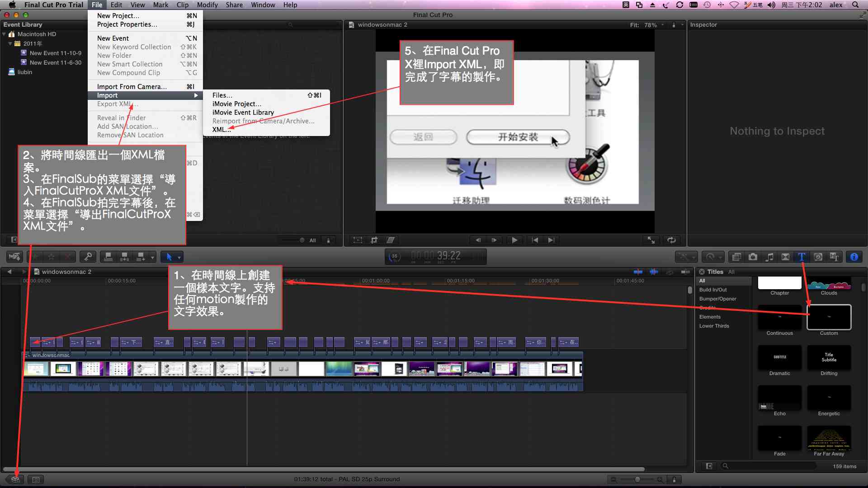868x488 pixels.
Task: Close the Titles browser with X button
Action: [x=702, y=272]
